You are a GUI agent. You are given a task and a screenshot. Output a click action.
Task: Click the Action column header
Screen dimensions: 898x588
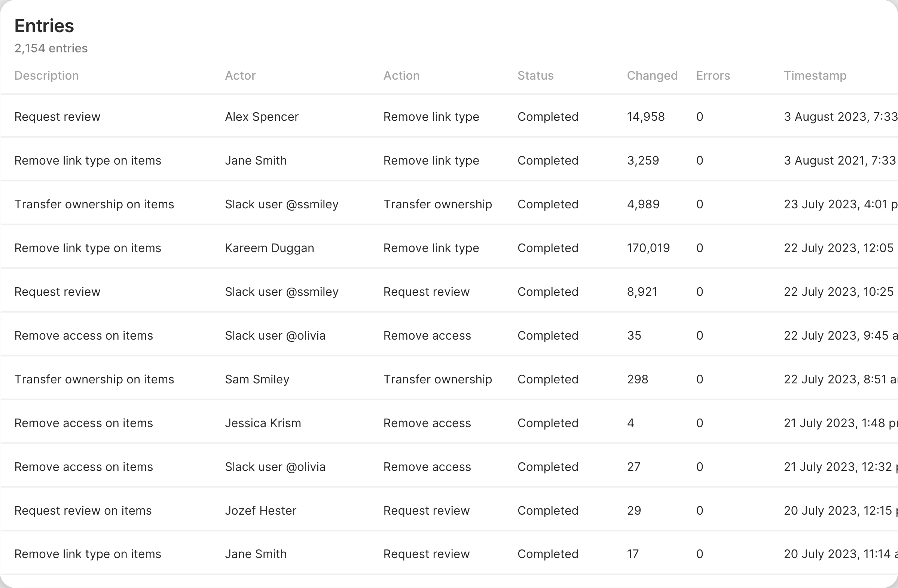[401, 76]
